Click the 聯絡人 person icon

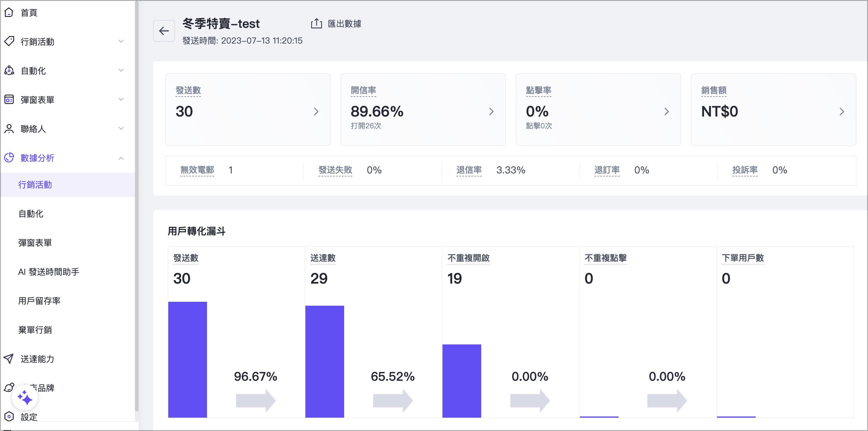[9, 129]
